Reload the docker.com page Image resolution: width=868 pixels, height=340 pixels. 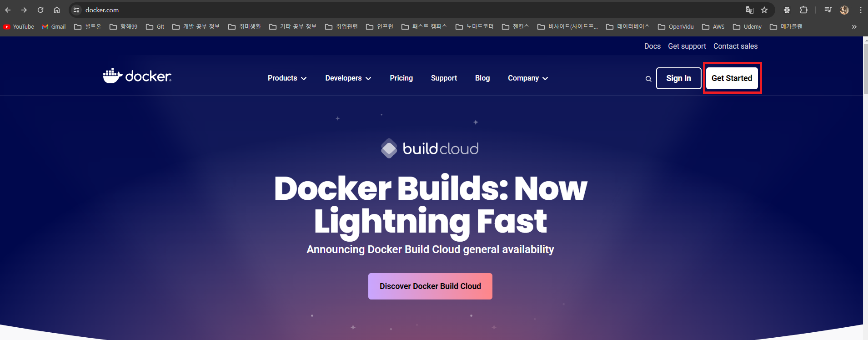40,10
